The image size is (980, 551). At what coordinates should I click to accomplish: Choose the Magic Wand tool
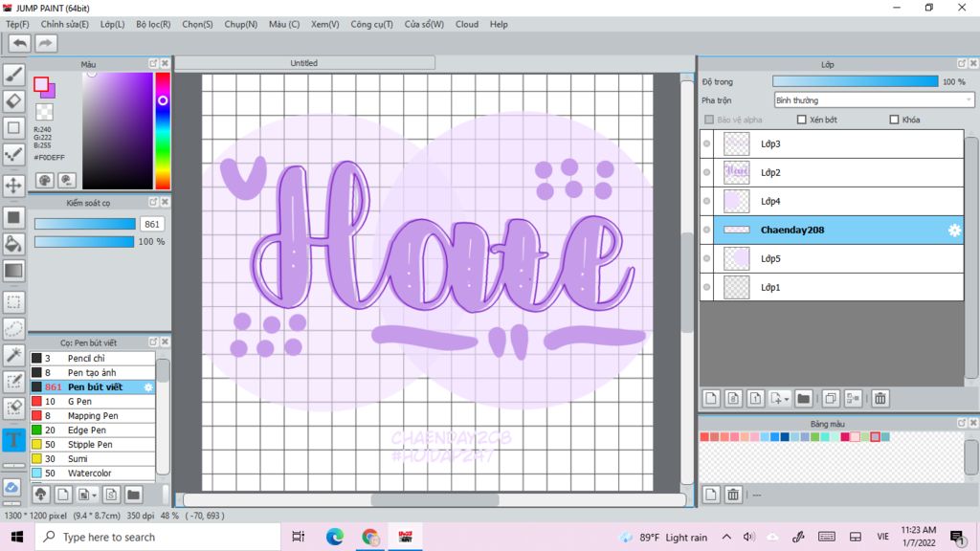[x=13, y=356]
